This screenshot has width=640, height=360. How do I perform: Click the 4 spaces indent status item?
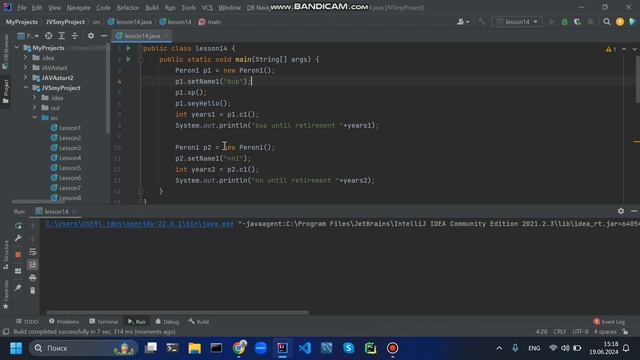(x=605, y=332)
